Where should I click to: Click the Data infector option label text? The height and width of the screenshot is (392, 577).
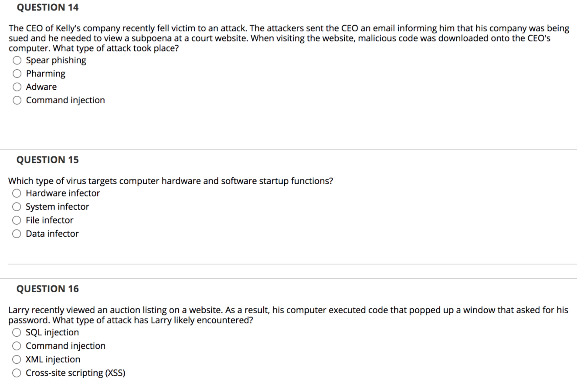pos(52,233)
